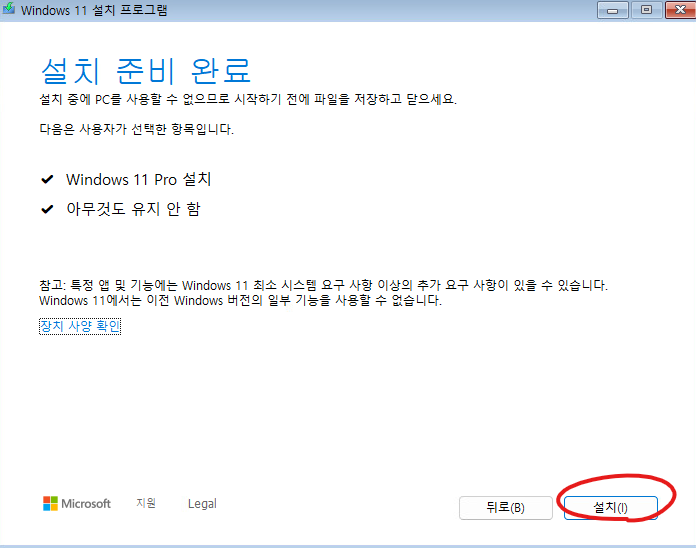This screenshot has height=548, width=696.
Task: Click the checkmark beside Windows 11 Pro 설치
Action: (47, 180)
